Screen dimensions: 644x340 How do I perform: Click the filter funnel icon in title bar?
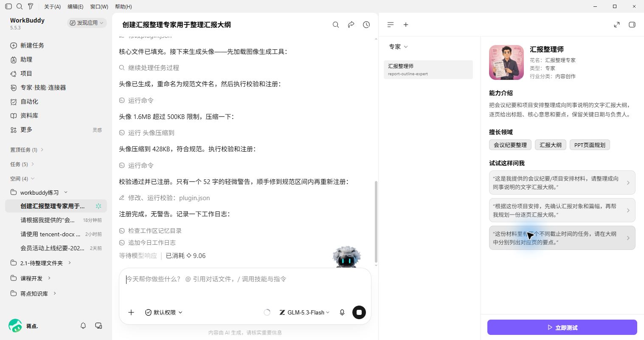[x=31, y=6]
